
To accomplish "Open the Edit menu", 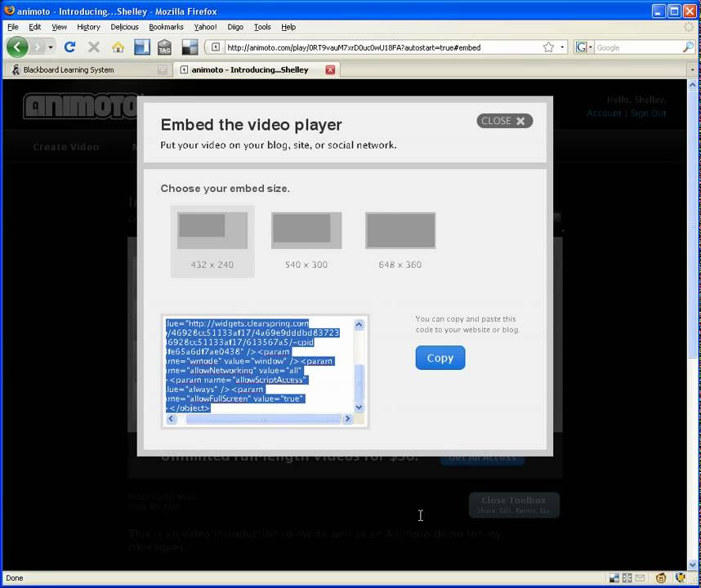I will [x=35, y=27].
